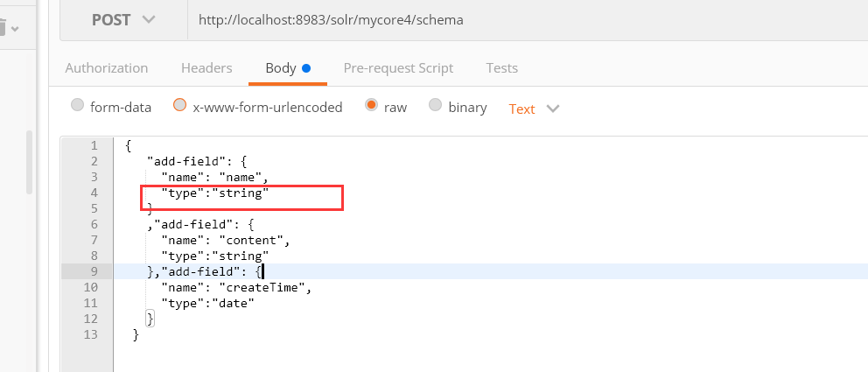Screen dimensions: 868x372
Task: Open the Pre-request Script tab
Action: click(x=398, y=68)
